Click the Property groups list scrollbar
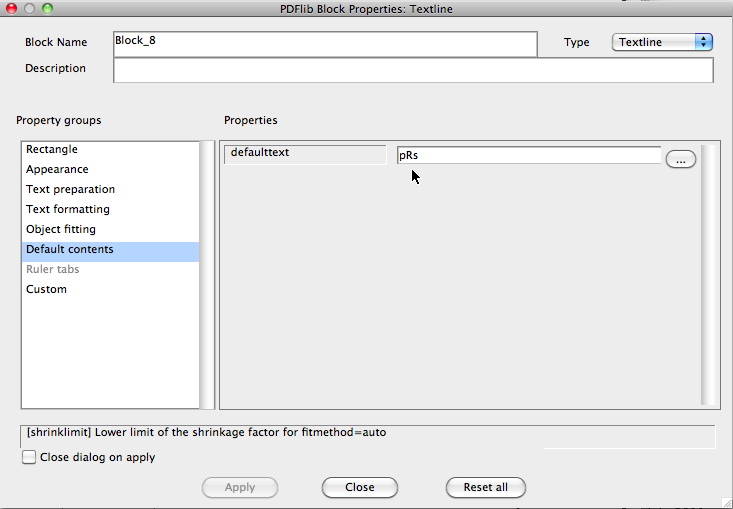This screenshot has width=733, height=509. point(206,275)
